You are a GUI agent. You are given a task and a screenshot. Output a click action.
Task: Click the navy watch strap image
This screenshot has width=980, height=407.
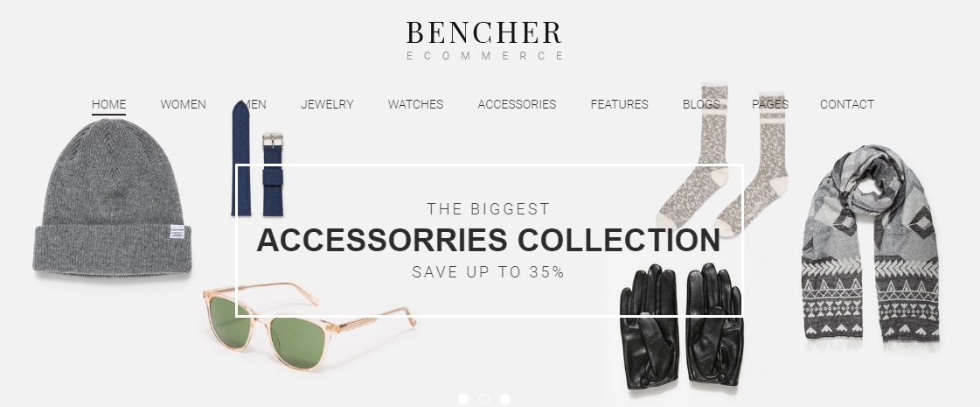coord(258,158)
